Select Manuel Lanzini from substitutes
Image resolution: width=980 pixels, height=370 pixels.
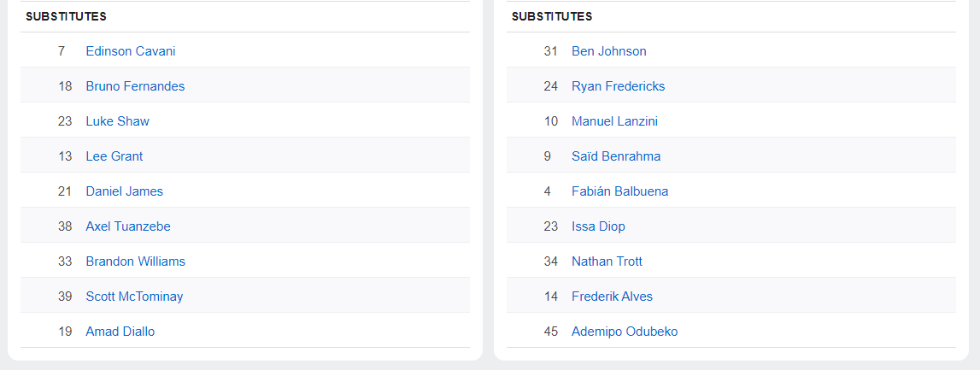(x=614, y=121)
